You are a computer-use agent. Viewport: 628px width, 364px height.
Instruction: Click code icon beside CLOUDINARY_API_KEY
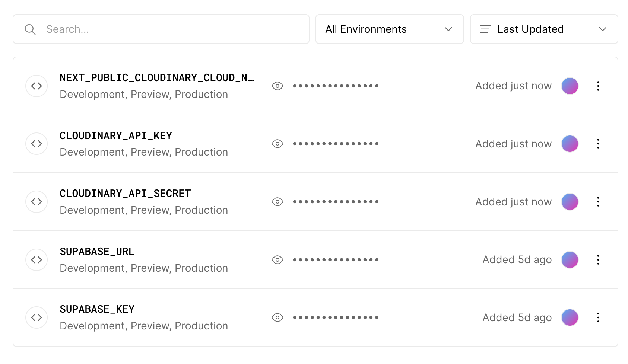click(x=37, y=144)
